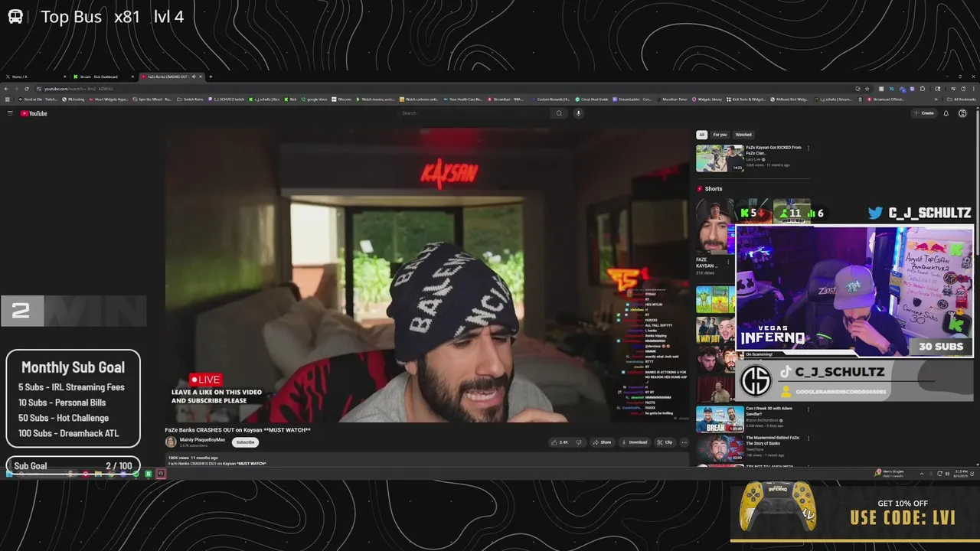
Task: Open the YouTube account avatar menu
Action: coord(962,113)
